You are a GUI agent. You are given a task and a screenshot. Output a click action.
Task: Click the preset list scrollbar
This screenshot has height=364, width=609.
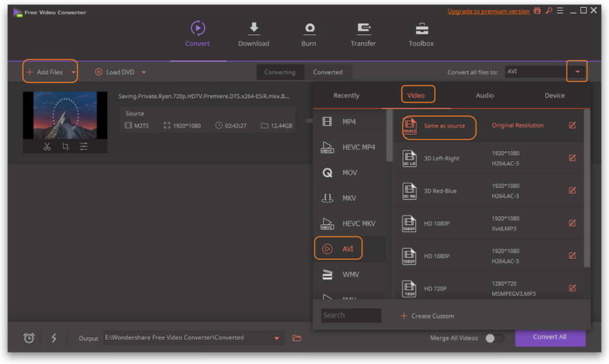coord(587,189)
